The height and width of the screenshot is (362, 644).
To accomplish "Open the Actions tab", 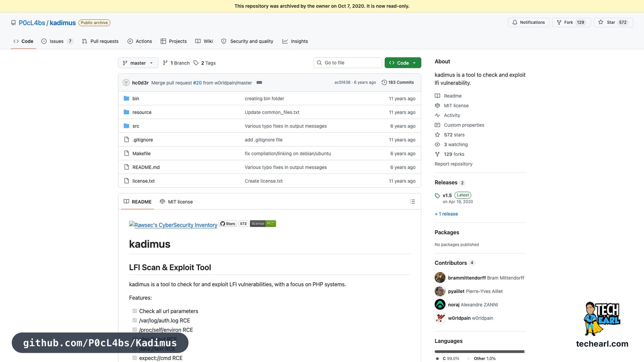I will (x=140, y=41).
